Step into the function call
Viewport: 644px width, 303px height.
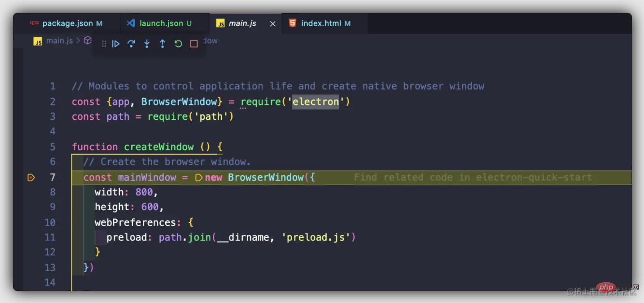pyautogui.click(x=147, y=44)
